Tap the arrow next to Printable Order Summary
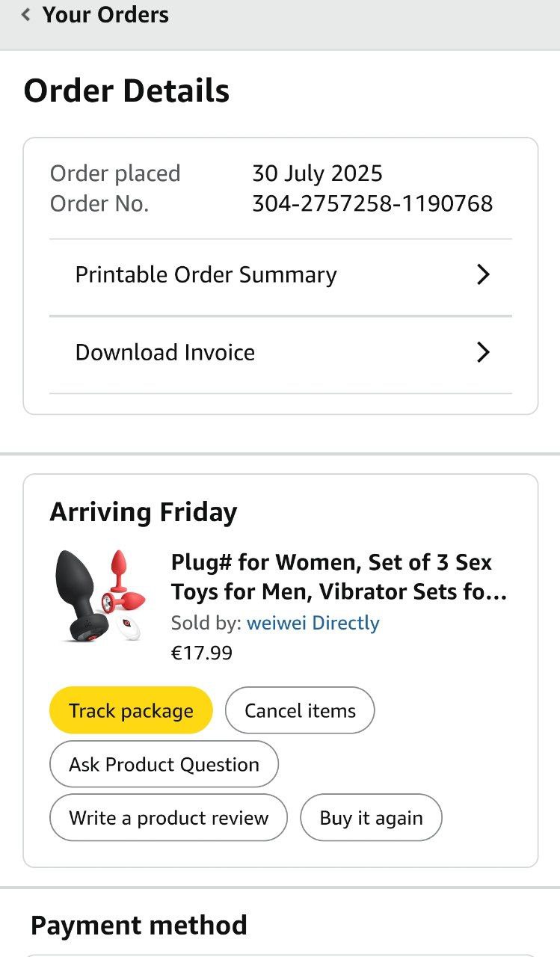Viewport: 560px width, 957px height. pos(483,275)
